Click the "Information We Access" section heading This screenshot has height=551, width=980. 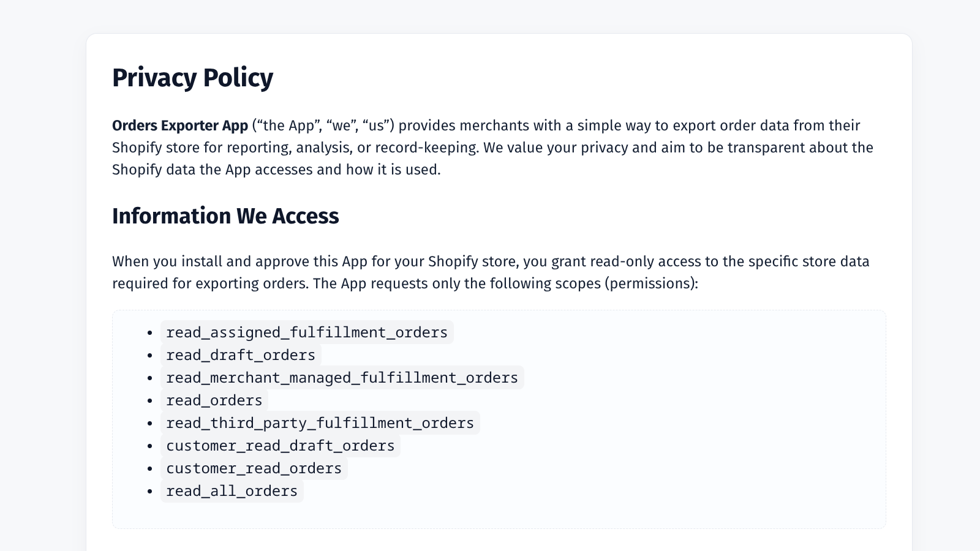coord(225,216)
